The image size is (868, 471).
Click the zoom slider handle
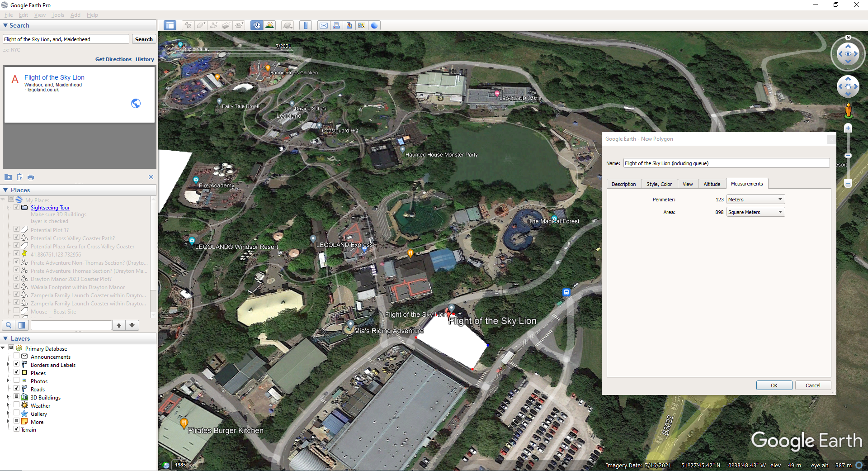(x=848, y=156)
